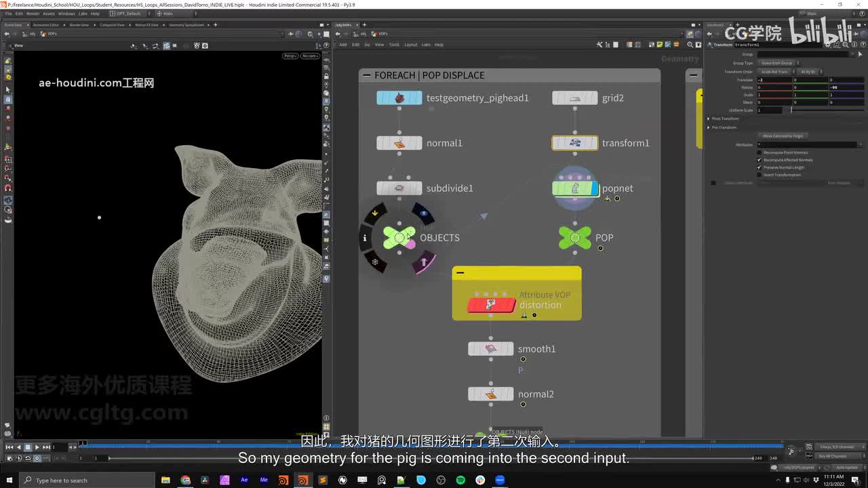Click the smooth1 node icon
The width and height of the screenshot is (868, 488).
(490, 349)
